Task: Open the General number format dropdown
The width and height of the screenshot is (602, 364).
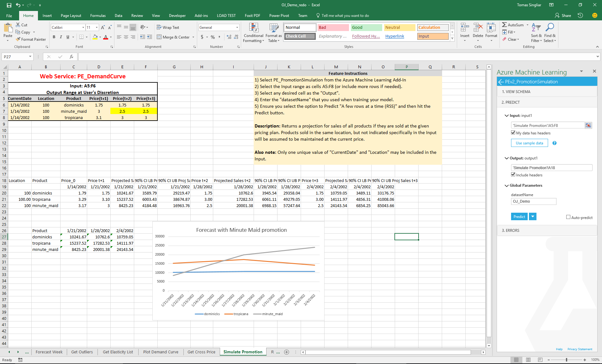Action: point(237,28)
